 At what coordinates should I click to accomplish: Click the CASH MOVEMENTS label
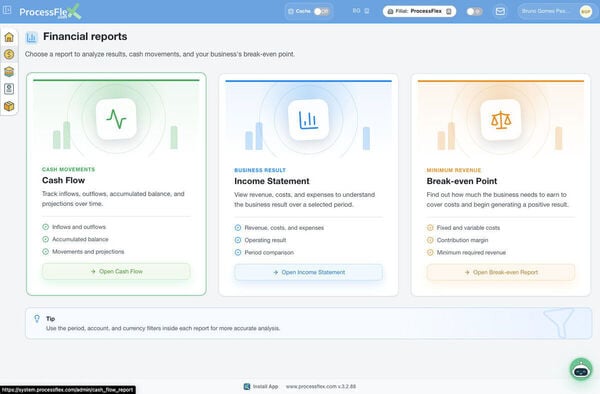(68, 169)
